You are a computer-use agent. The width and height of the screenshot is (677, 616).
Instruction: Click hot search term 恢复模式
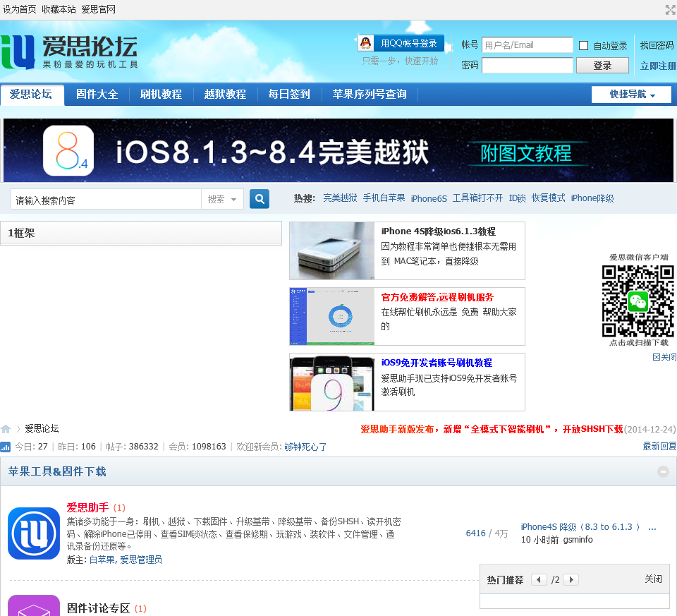[549, 198]
